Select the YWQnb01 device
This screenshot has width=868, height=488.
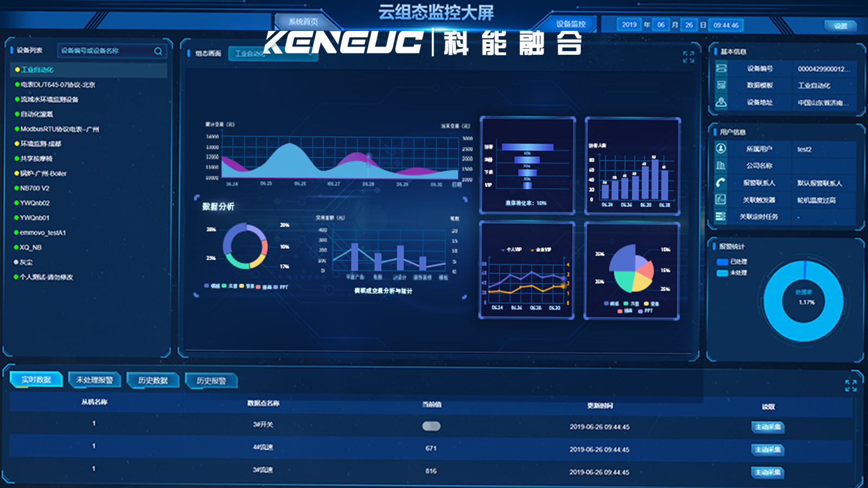(35, 217)
